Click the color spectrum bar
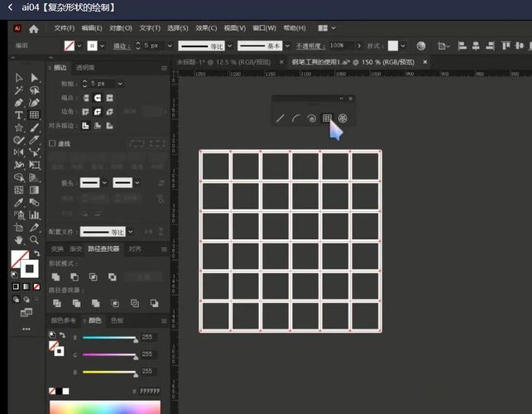The image size is (532, 414). coord(104,407)
